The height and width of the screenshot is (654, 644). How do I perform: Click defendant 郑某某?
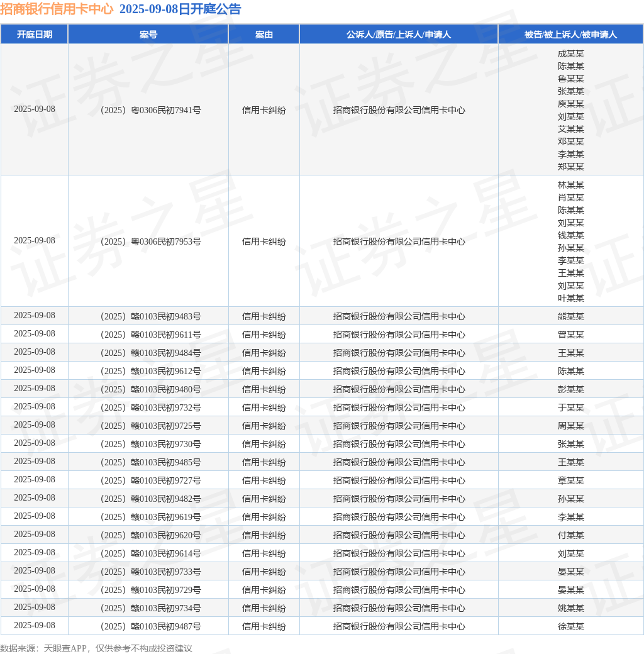(x=570, y=167)
